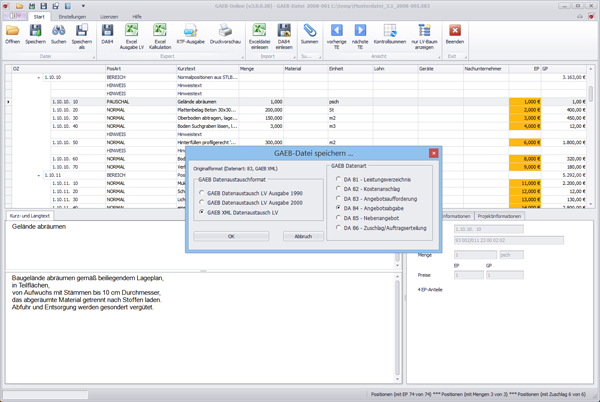The width and height of the screenshot is (600, 402).
Task: Click the Speichern als icon
Action: point(82,31)
